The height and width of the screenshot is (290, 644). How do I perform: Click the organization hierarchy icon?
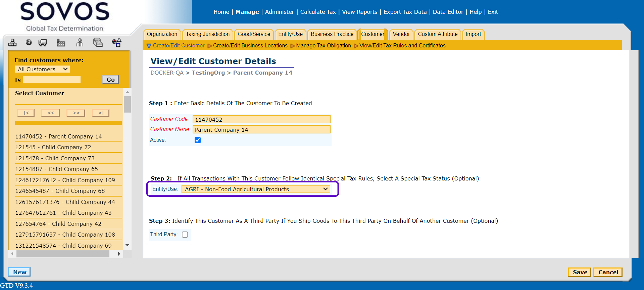click(x=12, y=42)
